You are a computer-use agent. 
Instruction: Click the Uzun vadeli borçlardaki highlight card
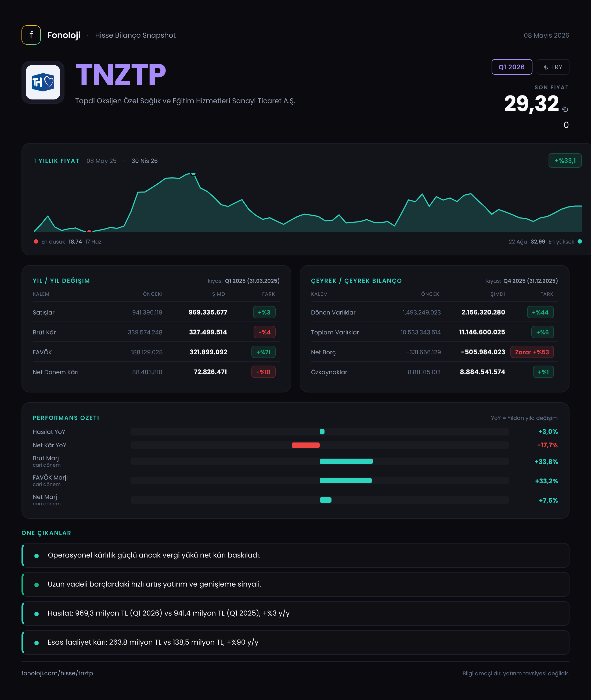click(x=295, y=584)
